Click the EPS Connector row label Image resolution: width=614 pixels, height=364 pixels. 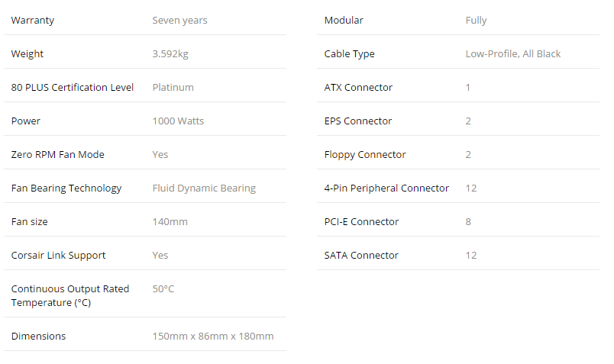pyautogui.click(x=358, y=121)
